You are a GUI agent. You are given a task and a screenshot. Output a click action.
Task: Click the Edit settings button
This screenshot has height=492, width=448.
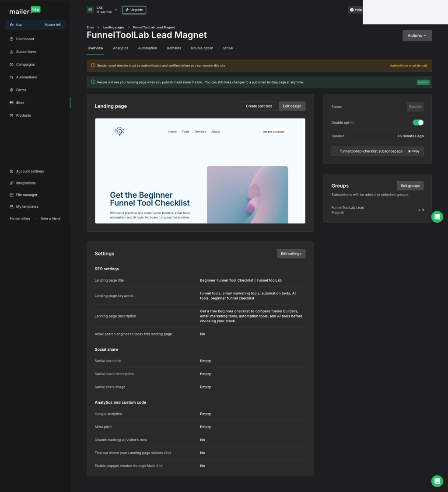click(x=290, y=254)
